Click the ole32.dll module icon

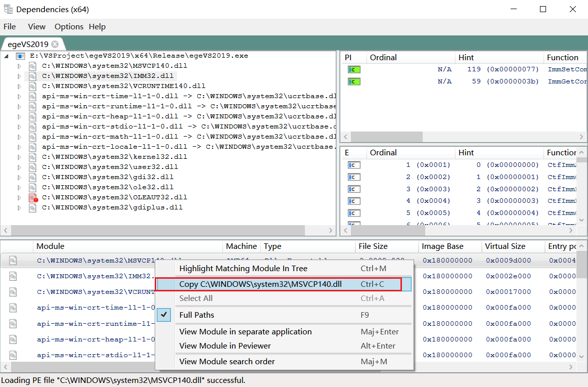(33, 187)
